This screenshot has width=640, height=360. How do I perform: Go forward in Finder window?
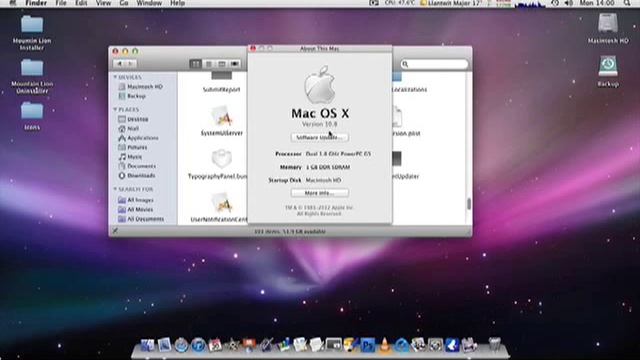(x=131, y=64)
